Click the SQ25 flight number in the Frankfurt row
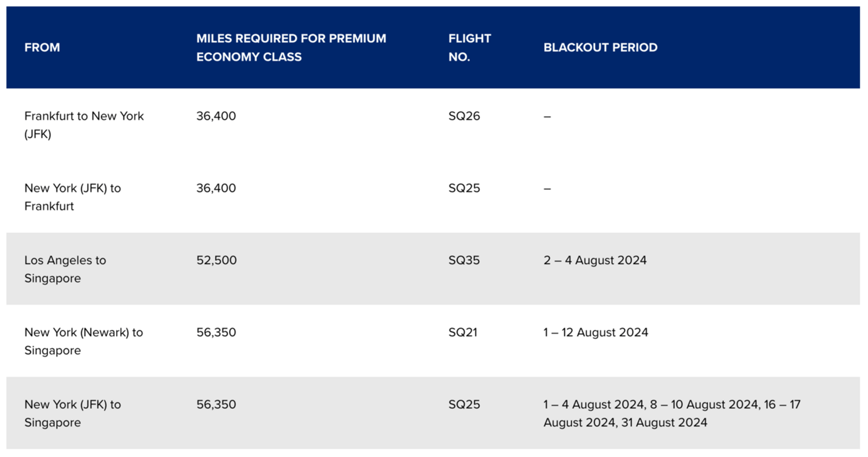This screenshot has width=868, height=457. point(464,188)
